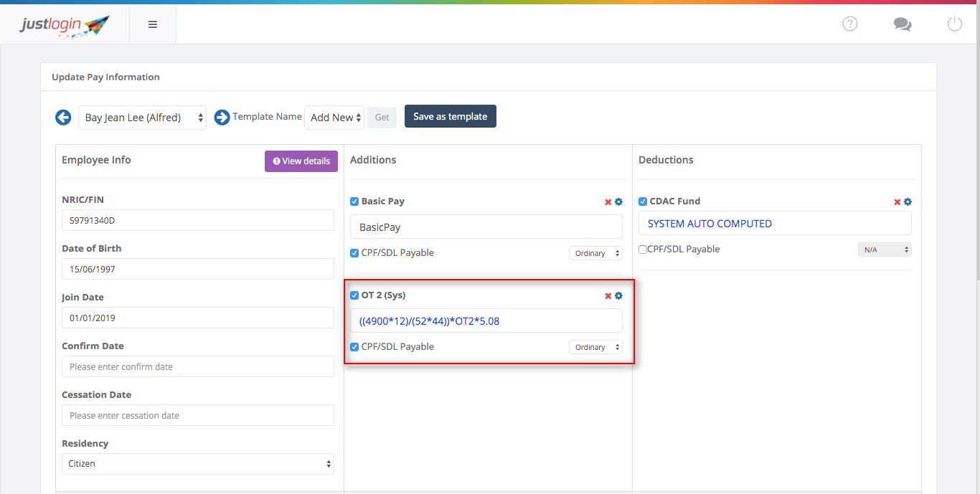The height and width of the screenshot is (494, 980).
Task: Click the Deductions column heading
Action: tap(666, 160)
